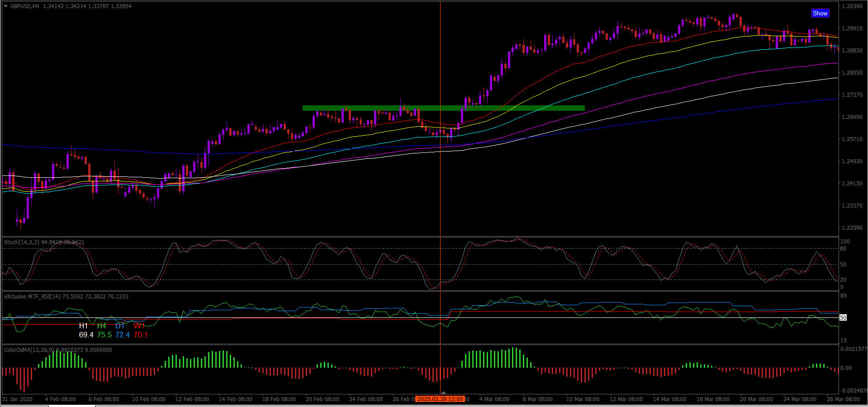Click the white H1 timeframe label

tap(83, 326)
